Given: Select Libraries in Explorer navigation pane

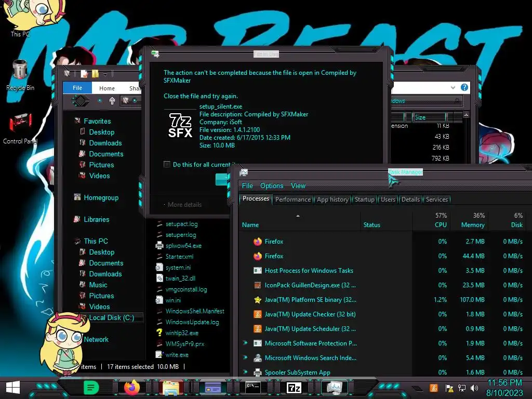Looking at the screenshot, I should coord(96,219).
